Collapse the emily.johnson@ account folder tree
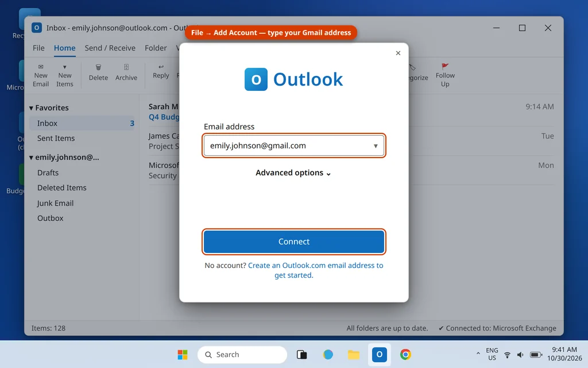Image resolution: width=588 pixels, height=368 pixels. pos(31,158)
